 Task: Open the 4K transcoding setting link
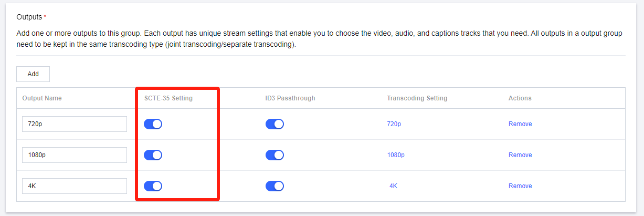tap(394, 186)
